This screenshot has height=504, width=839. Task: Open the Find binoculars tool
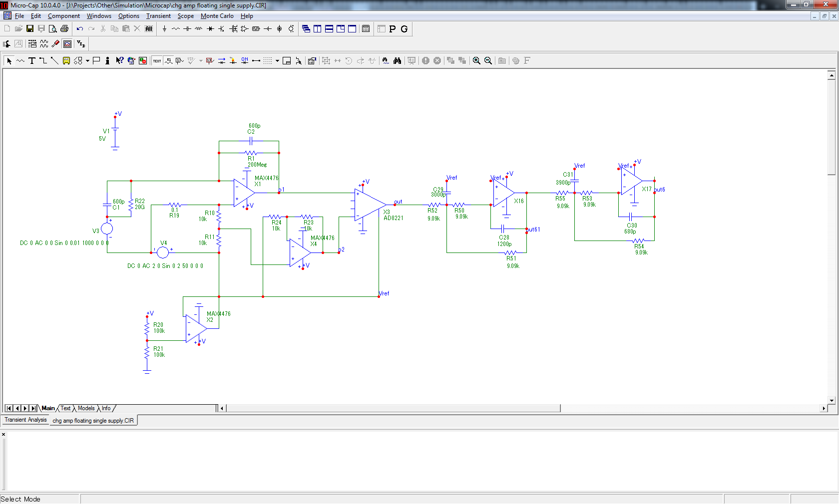pyautogui.click(x=397, y=61)
